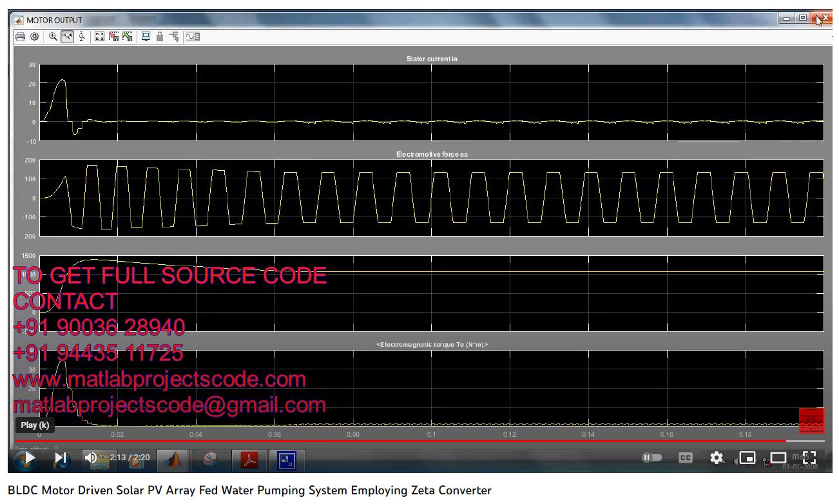Viewport: 839px width, 504px height.
Task: Enable miniplayer mode
Action: coord(747,458)
